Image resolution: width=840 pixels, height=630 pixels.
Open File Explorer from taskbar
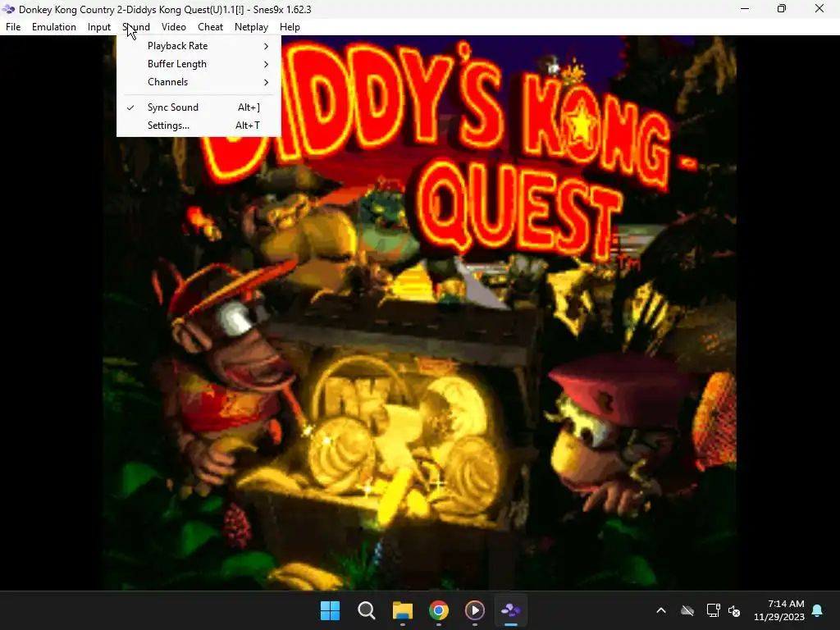(x=403, y=610)
